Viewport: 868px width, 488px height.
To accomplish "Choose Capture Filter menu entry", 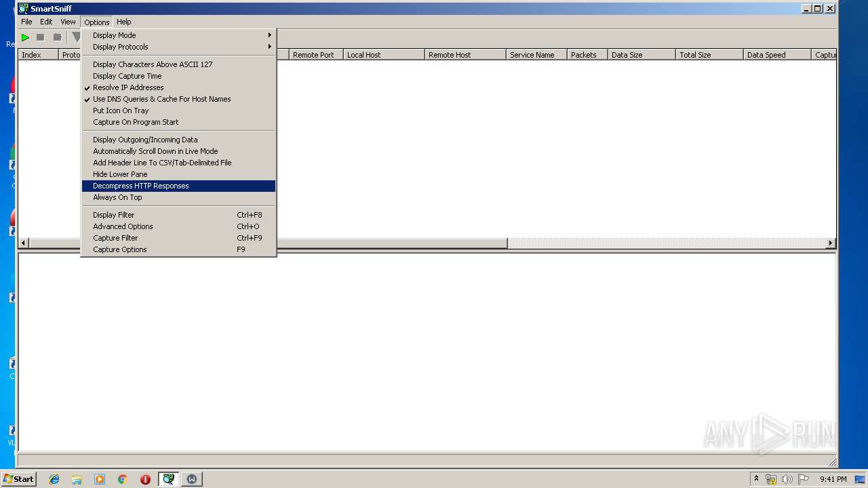I will pos(179,238).
